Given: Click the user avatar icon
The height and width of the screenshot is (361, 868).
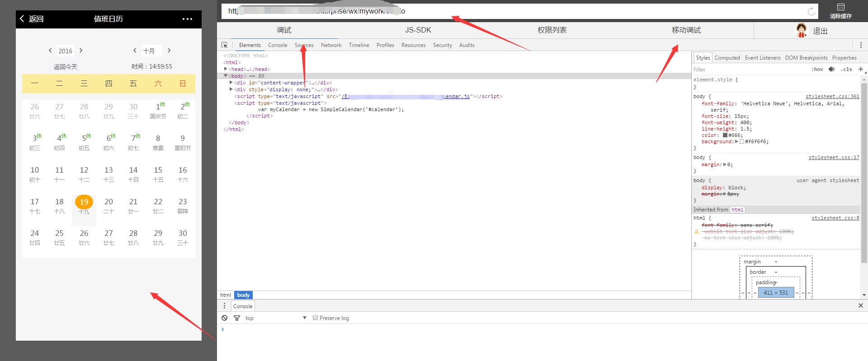Looking at the screenshot, I should 802,30.
